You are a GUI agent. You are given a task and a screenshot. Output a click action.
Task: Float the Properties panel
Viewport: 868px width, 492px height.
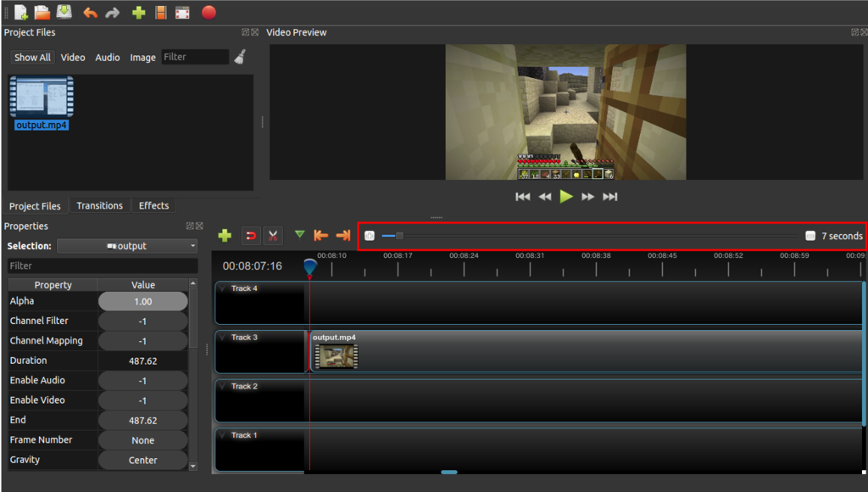(190, 226)
